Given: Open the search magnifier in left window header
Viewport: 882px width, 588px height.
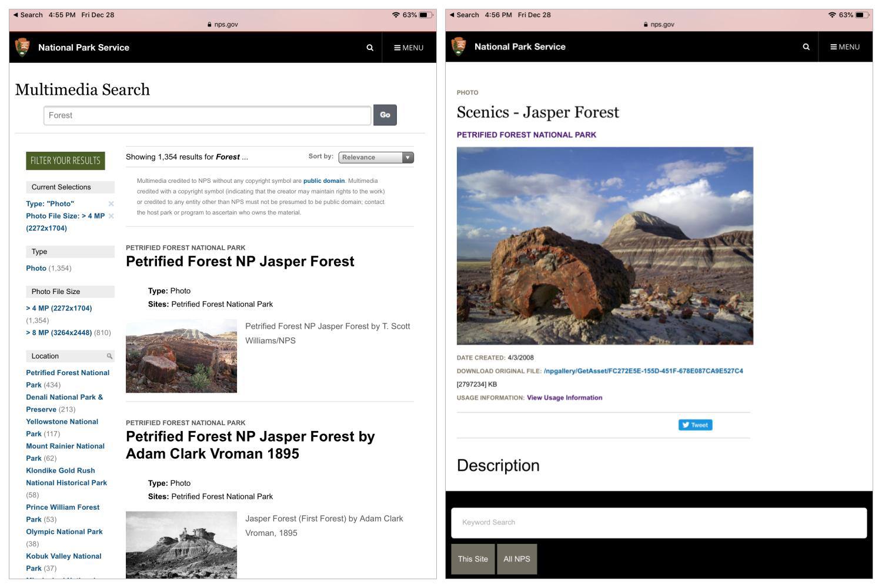Looking at the screenshot, I should tap(370, 48).
